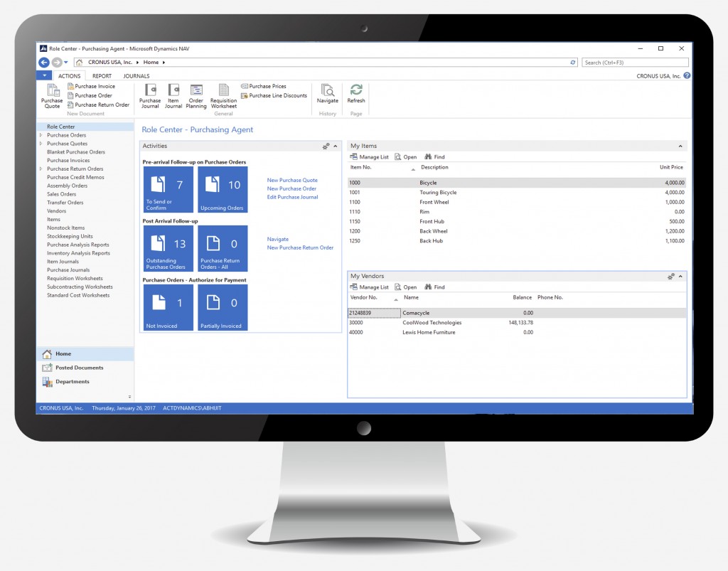Open the Not Invoiced tile
The image size is (728, 571).
[168, 307]
